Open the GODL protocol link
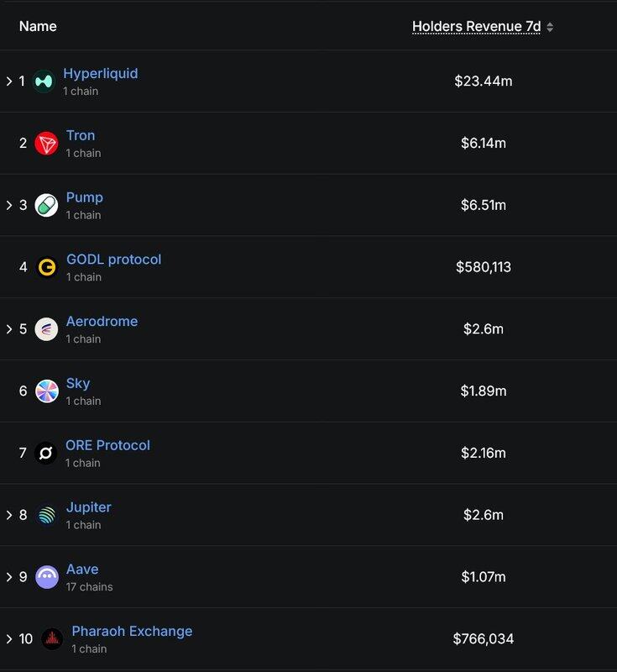This screenshot has height=672, width=617. 113,260
